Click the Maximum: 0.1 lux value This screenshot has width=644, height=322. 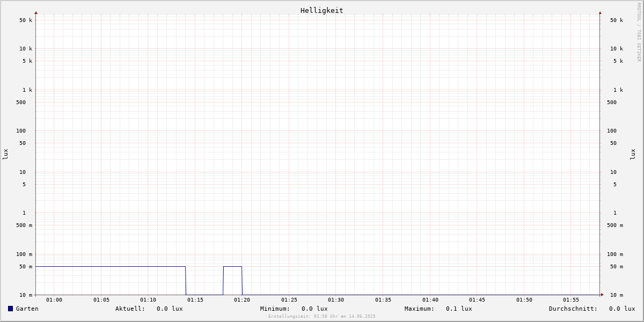click(x=438, y=309)
